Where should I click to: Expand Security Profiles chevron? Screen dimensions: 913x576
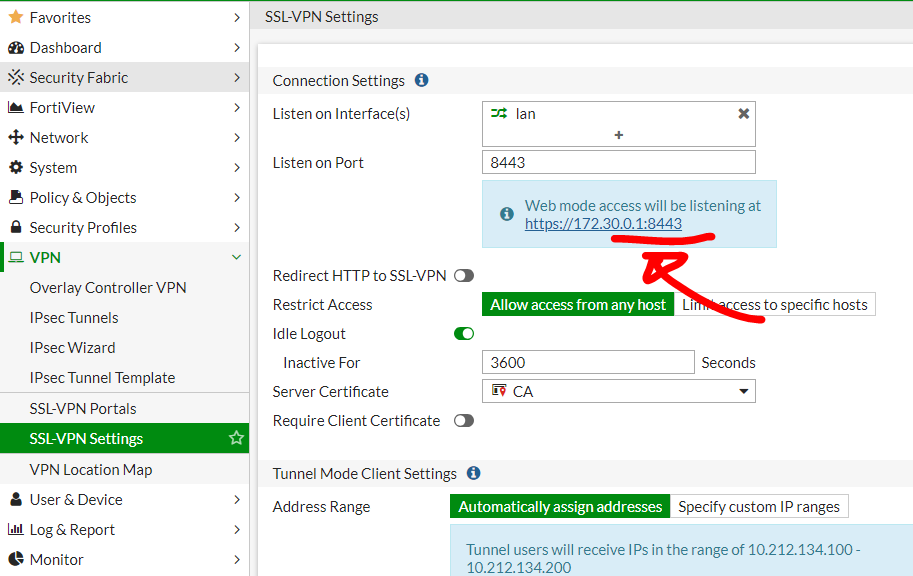tap(236, 228)
